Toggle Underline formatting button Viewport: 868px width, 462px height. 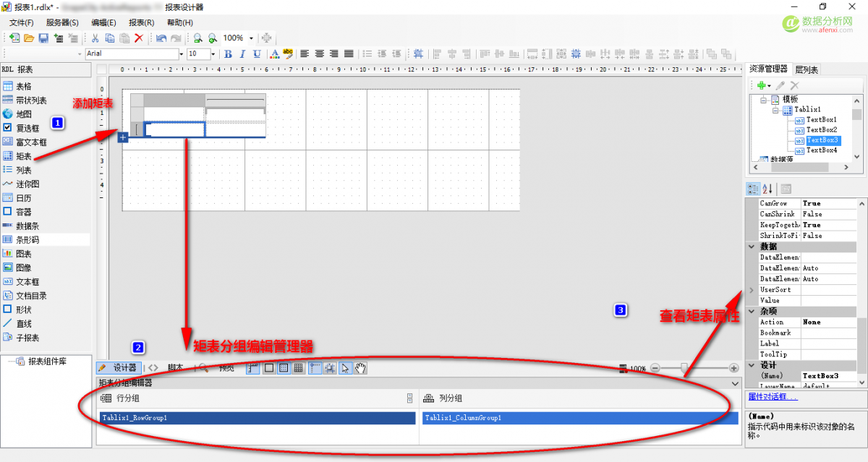(x=256, y=54)
